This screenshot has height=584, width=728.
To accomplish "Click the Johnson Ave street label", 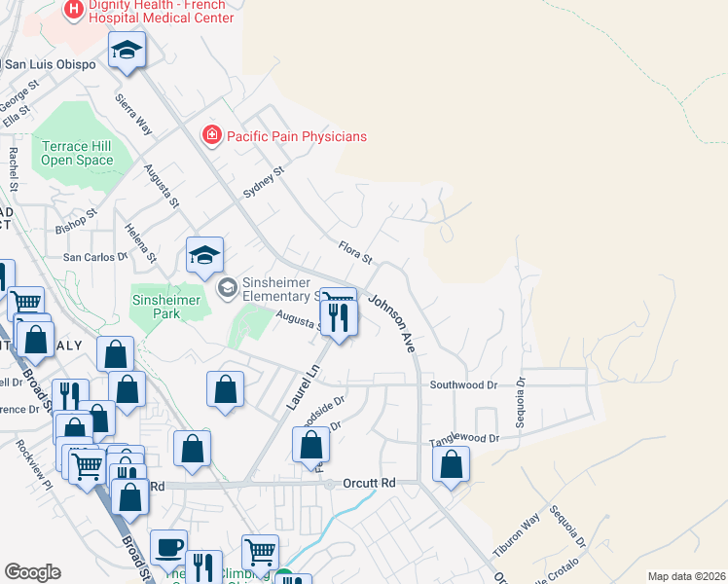I will [x=391, y=323].
